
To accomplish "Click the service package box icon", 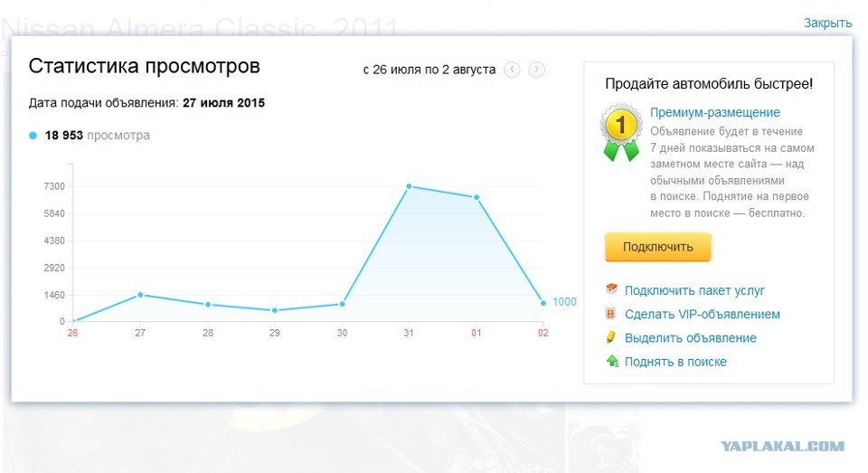I will coord(611,289).
